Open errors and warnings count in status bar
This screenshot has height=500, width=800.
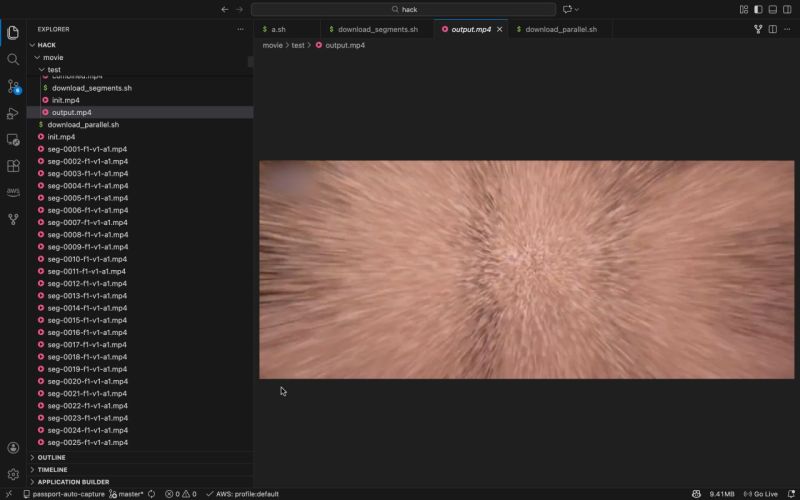coord(181,494)
